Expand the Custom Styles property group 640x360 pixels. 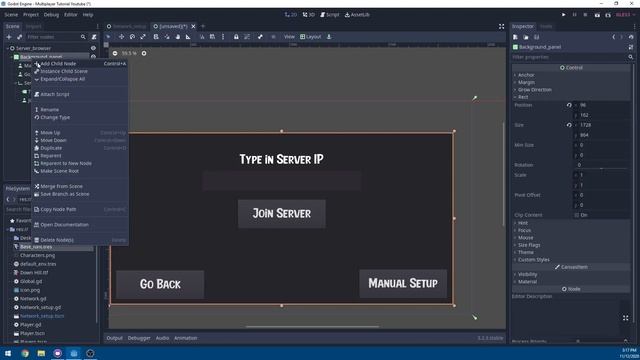point(533,260)
